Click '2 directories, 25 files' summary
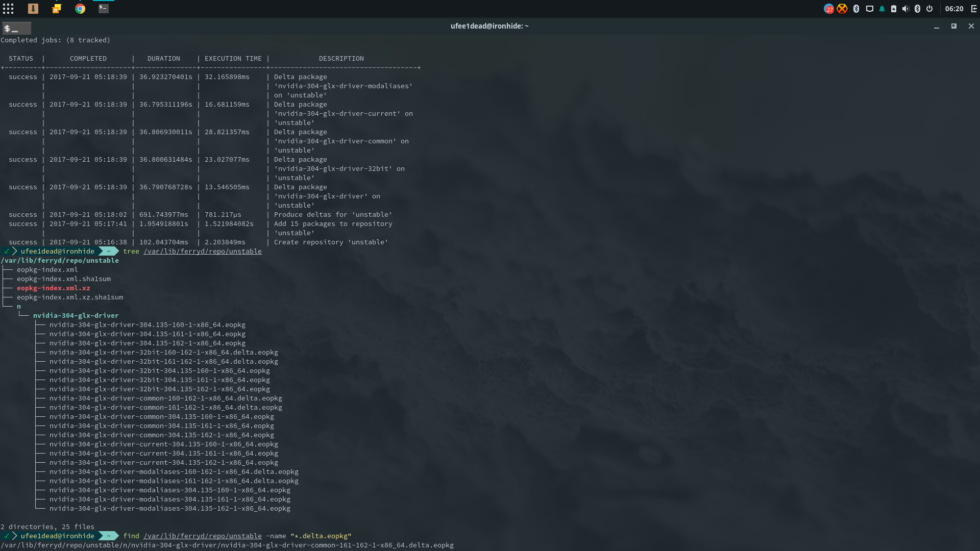 pos(47,527)
